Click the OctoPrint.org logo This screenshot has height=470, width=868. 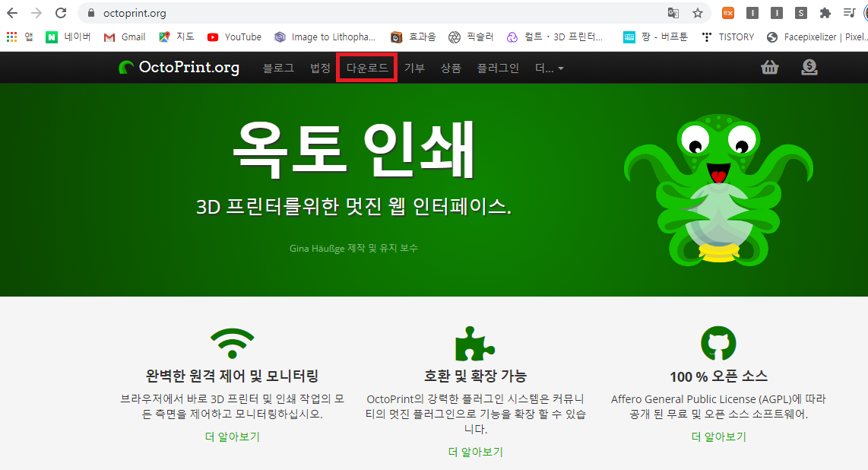[179, 68]
